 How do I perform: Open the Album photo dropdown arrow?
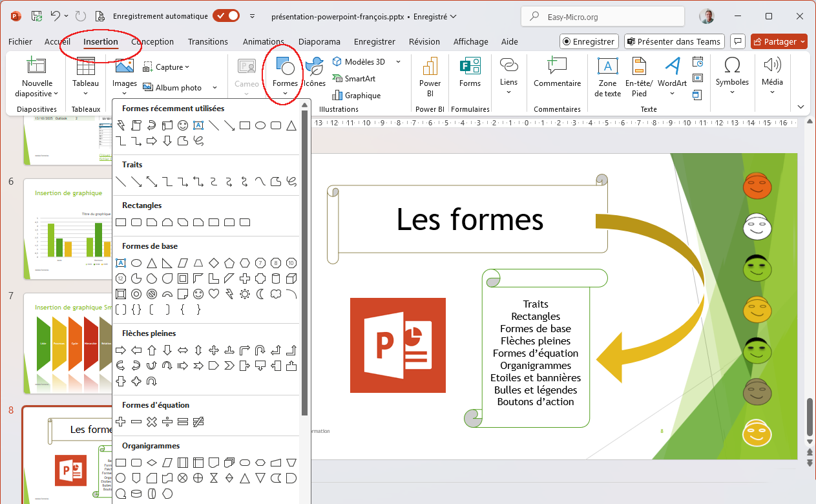(x=214, y=88)
